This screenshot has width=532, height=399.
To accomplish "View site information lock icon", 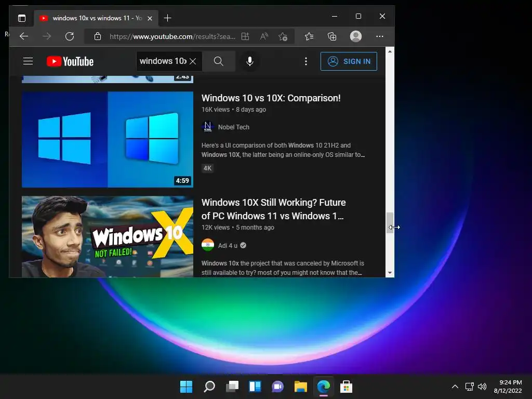I will [x=97, y=36].
